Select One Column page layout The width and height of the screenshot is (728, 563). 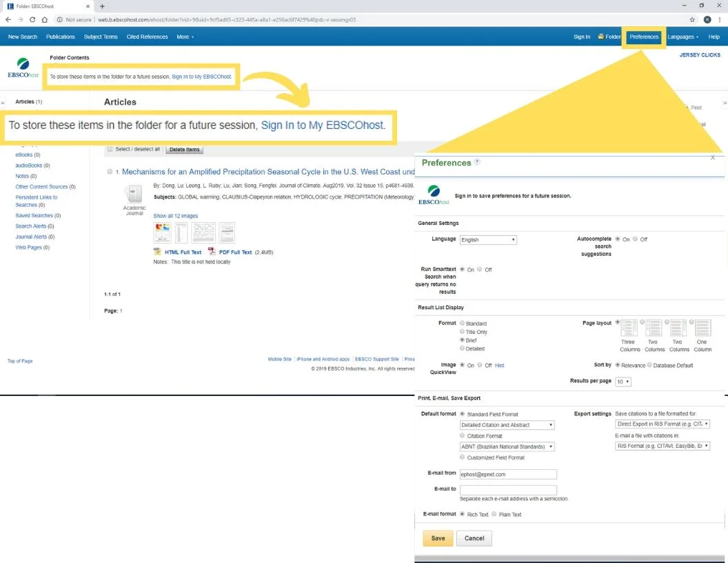[691, 322]
